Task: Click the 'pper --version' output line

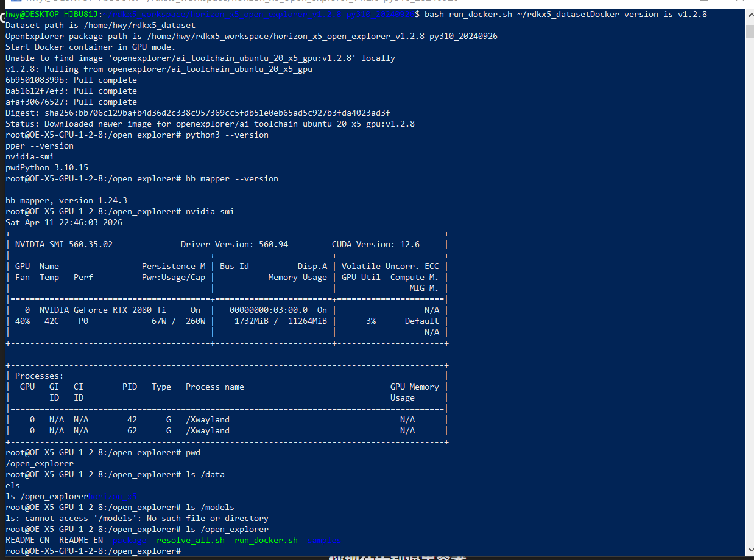Action: point(40,145)
